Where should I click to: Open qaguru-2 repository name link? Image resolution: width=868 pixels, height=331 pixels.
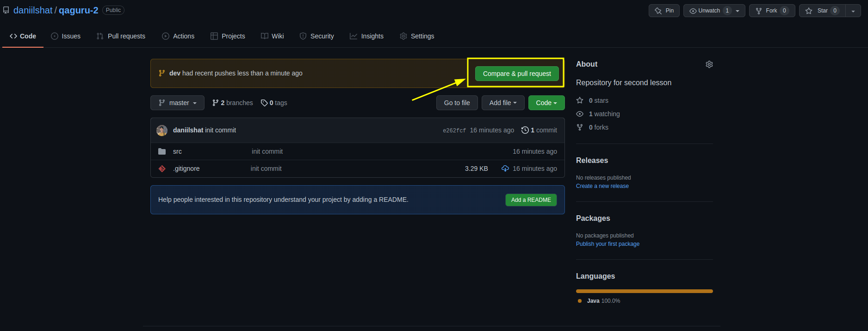(x=78, y=10)
